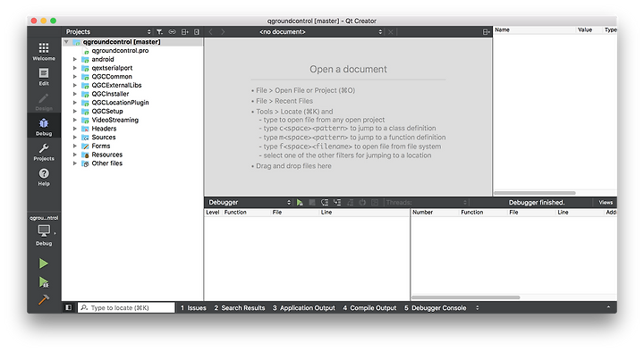Step over in debugger toolbar

[x=325, y=202]
